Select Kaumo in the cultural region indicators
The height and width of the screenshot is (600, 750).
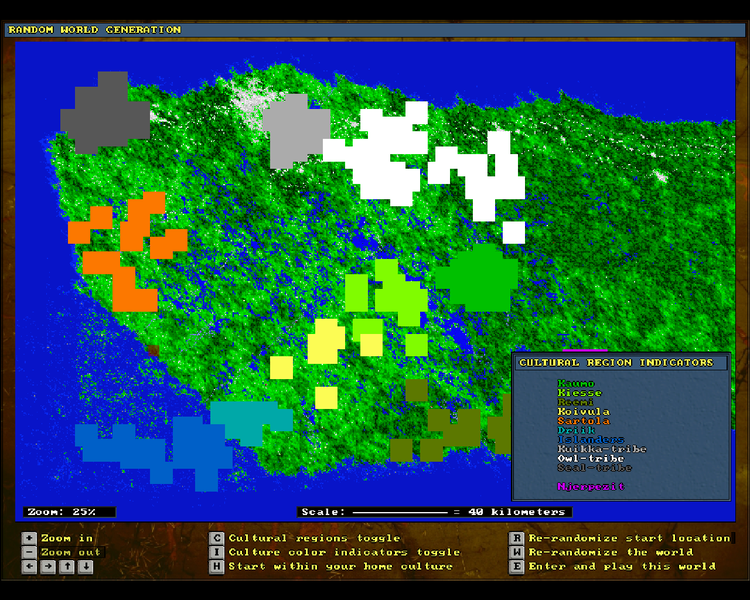pyautogui.click(x=576, y=384)
